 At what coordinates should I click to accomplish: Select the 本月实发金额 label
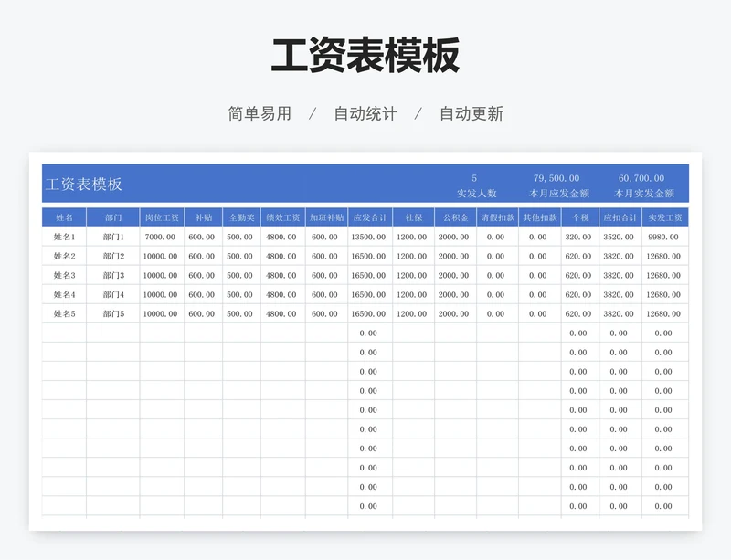pyautogui.click(x=644, y=194)
